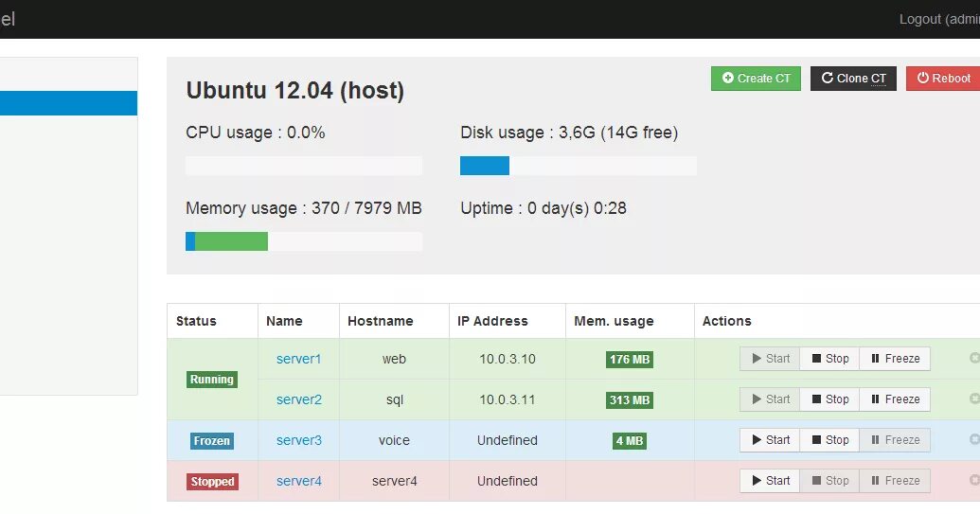This screenshot has width=980, height=514.
Task: Select the highlighted blue sidebar item
Action: (68, 103)
